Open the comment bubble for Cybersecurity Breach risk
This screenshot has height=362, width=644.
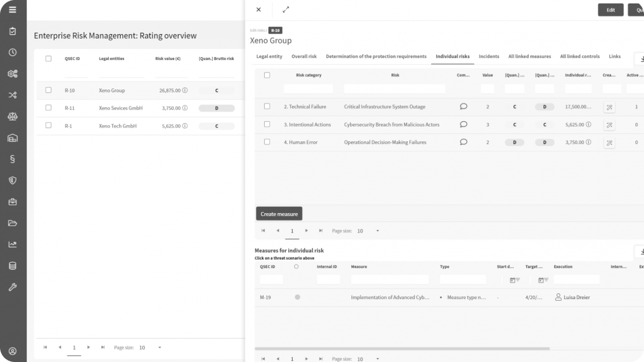[463, 124]
